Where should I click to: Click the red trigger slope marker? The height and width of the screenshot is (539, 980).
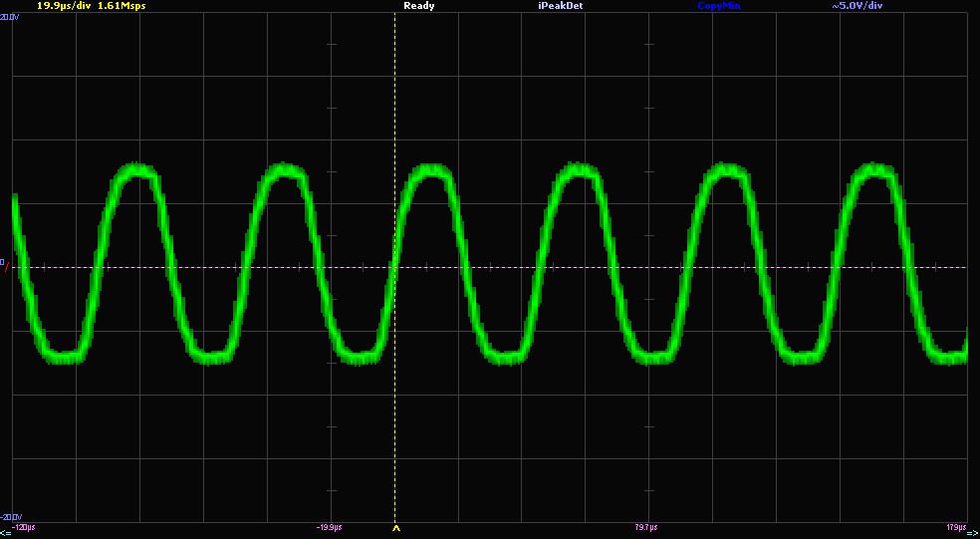(7, 269)
